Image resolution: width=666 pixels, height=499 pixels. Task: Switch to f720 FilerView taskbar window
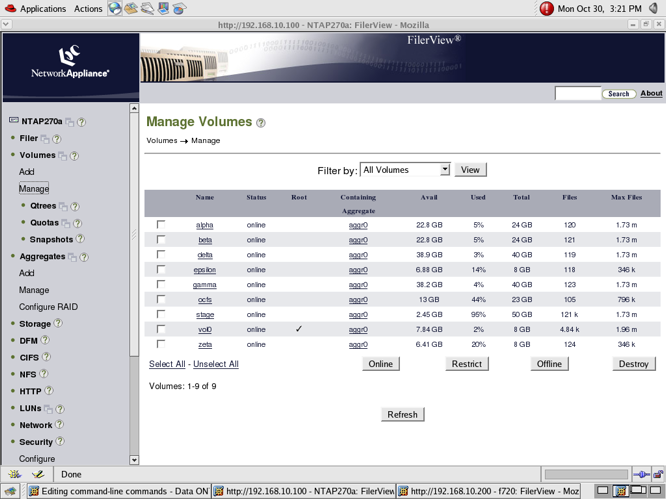[488, 491]
